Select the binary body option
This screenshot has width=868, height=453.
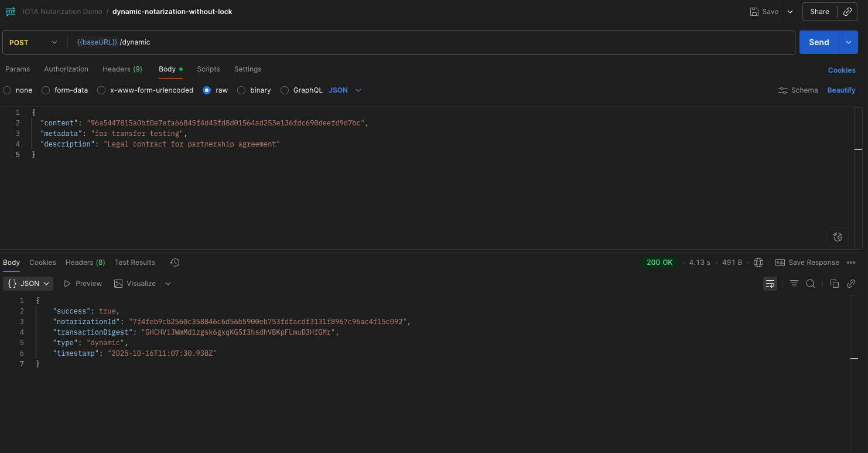(241, 90)
